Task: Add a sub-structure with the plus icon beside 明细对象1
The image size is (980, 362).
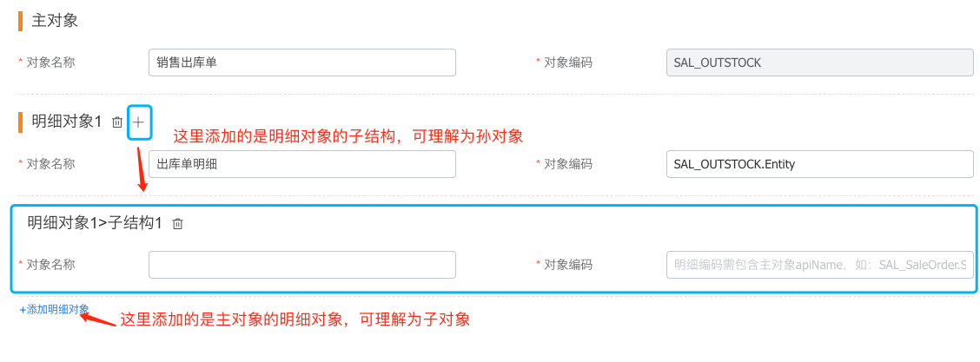Action: tap(139, 122)
